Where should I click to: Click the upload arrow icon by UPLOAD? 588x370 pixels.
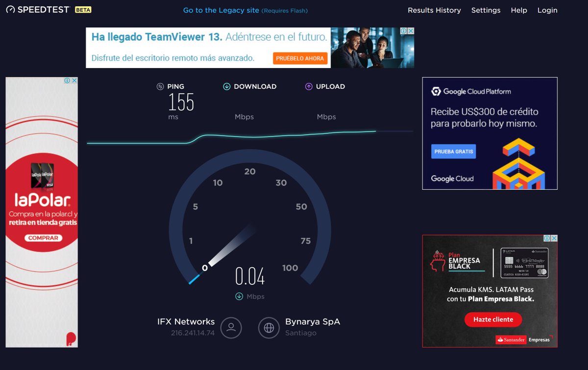point(309,87)
